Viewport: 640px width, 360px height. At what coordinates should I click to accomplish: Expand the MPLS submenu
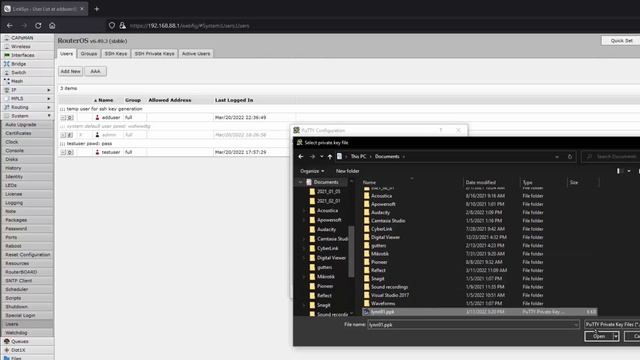pyautogui.click(x=49, y=99)
